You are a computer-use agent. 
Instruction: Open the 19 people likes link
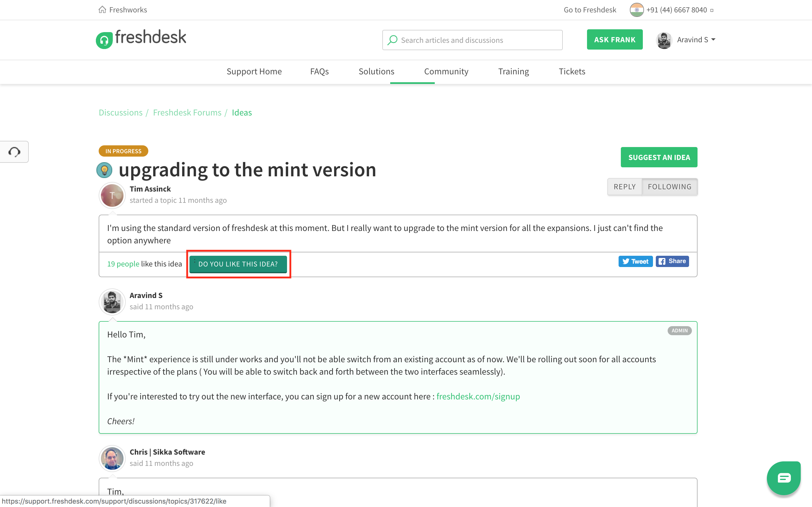(123, 264)
